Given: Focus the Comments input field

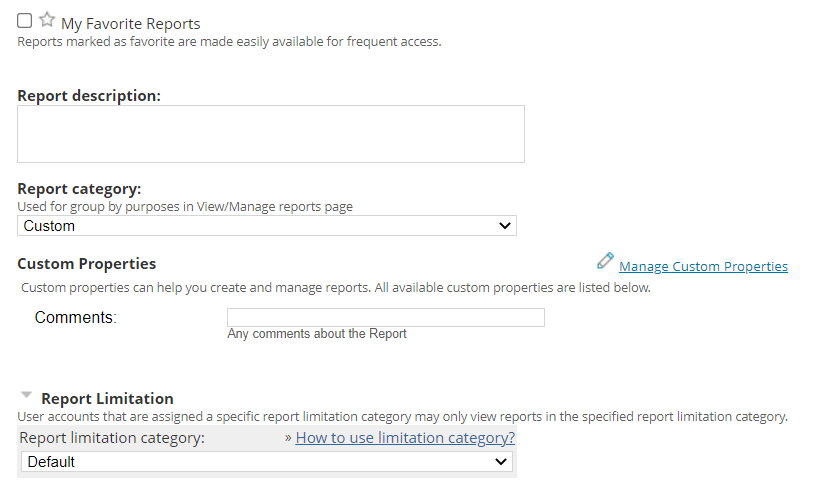Looking at the screenshot, I should 386,318.
